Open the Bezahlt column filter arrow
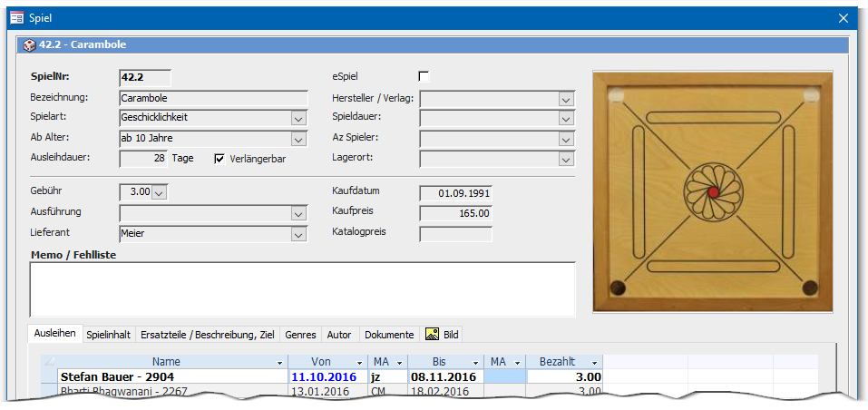This screenshot has width=868, height=410. [594, 363]
